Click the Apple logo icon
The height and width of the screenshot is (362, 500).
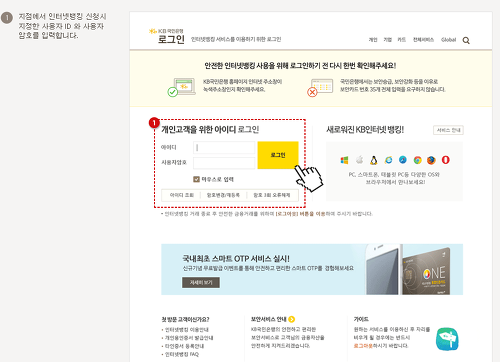[359, 160]
